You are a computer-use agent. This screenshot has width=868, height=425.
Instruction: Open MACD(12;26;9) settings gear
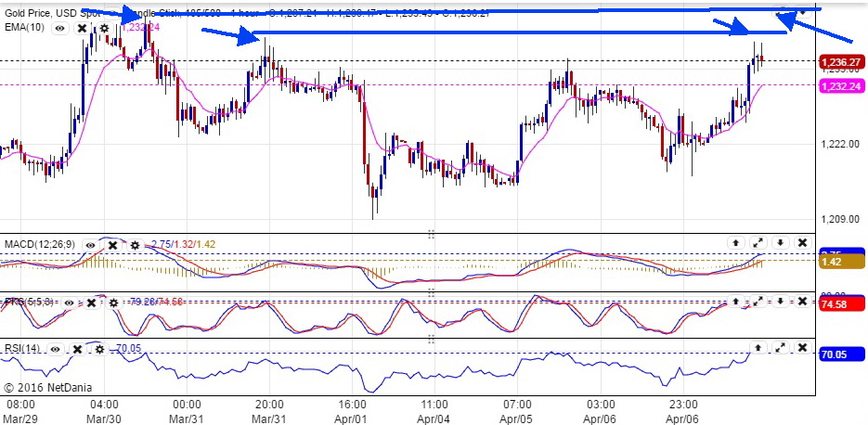(x=135, y=245)
